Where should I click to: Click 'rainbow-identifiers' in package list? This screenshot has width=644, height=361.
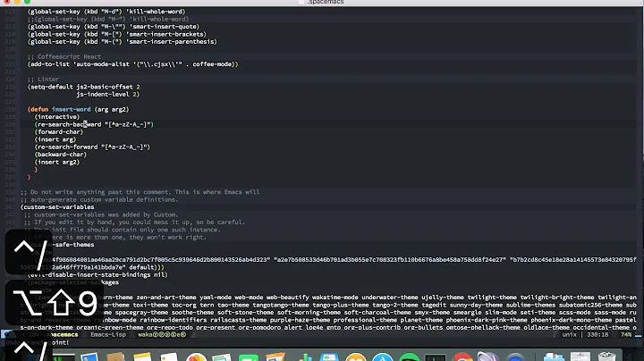[x=174, y=320]
